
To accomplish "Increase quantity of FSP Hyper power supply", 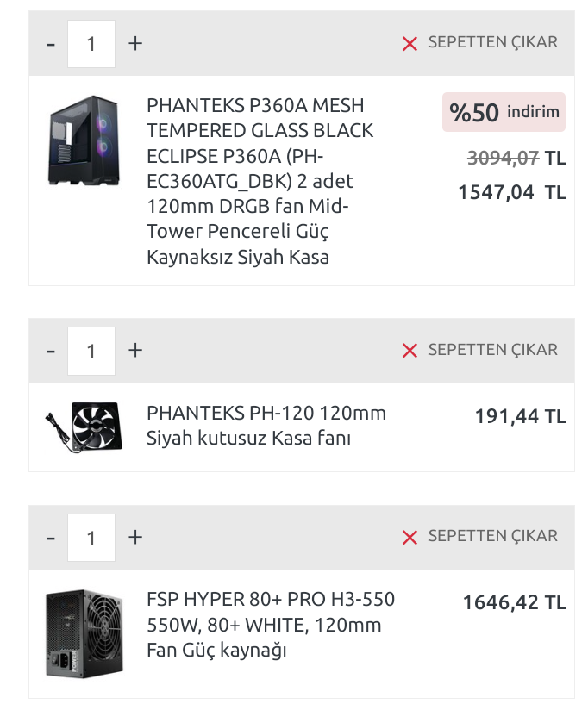I will (x=135, y=538).
